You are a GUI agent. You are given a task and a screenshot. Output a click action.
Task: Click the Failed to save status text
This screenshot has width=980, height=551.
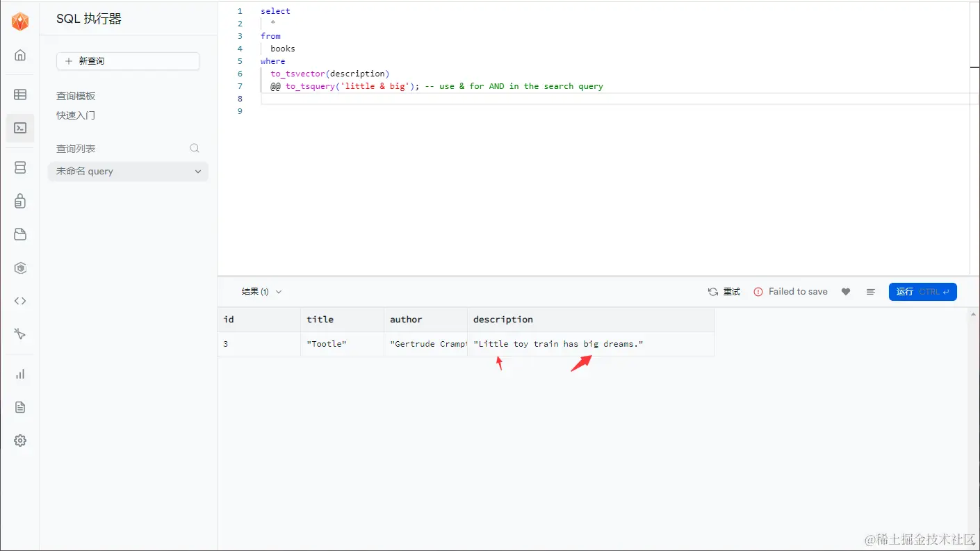click(x=798, y=292)
